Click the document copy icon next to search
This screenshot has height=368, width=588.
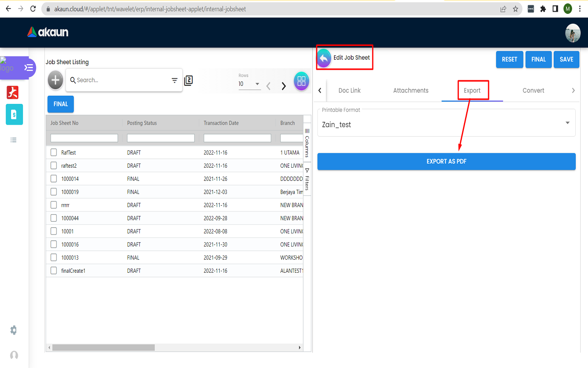188,81
